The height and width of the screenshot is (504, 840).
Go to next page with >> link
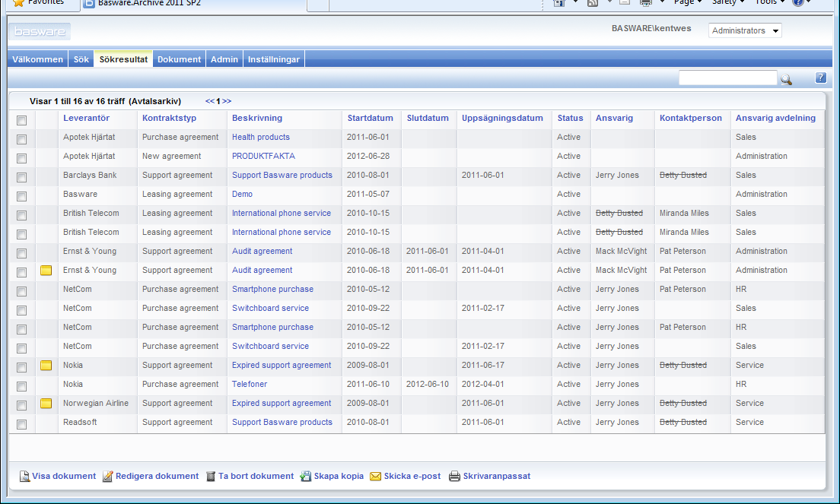(228, 101)
